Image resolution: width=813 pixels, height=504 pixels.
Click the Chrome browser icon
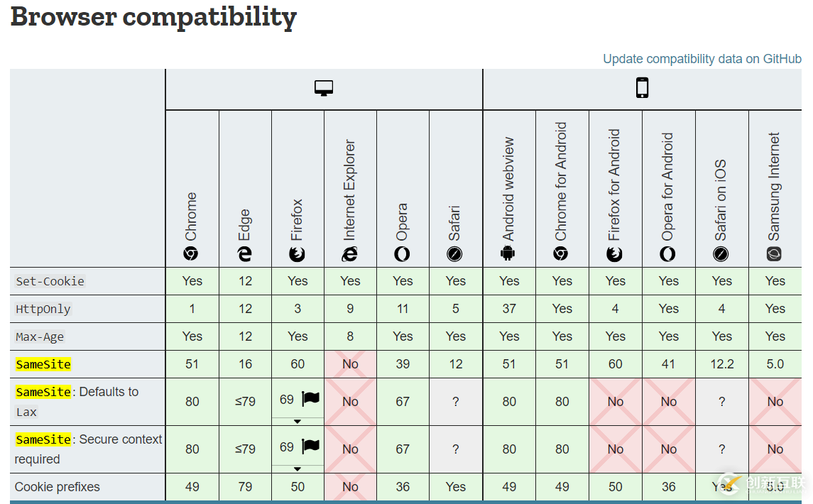pyautogui.click(x=191, y=253)
